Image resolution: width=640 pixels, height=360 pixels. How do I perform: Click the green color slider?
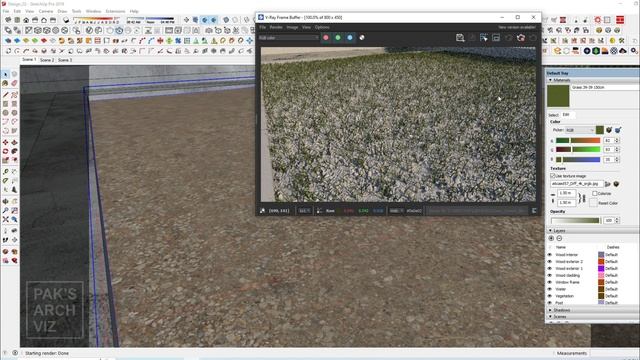click(x=578, y=150)
